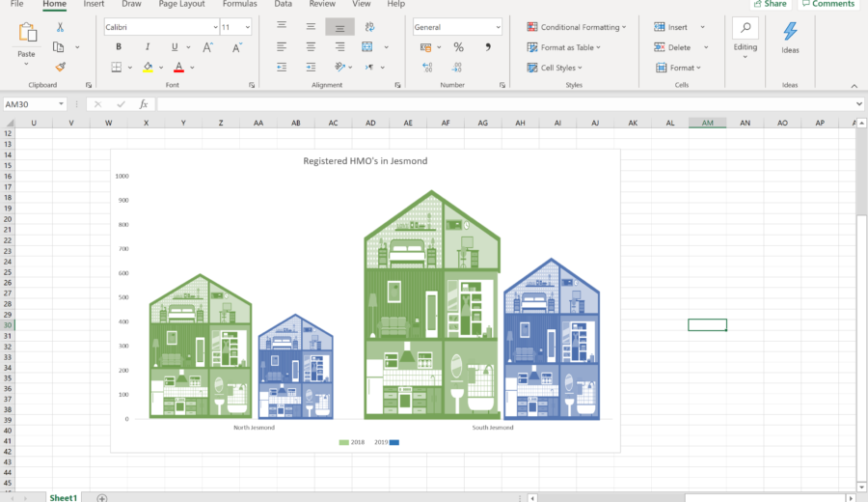Click the Cut scissors icon
The width and height of the screenshot is (868, 502).
click(x=60, y=27)
